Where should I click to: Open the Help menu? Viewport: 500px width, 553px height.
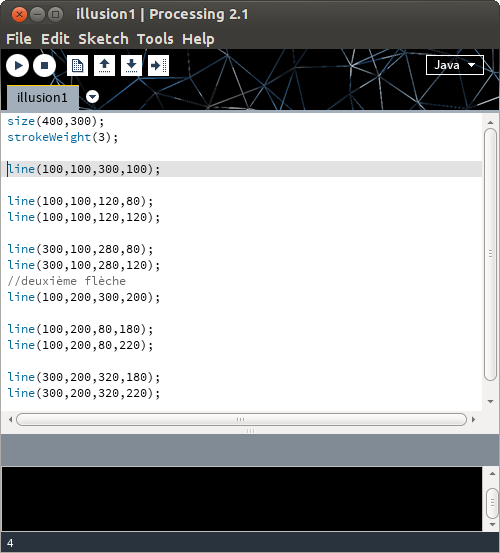[x=198, y=39]
